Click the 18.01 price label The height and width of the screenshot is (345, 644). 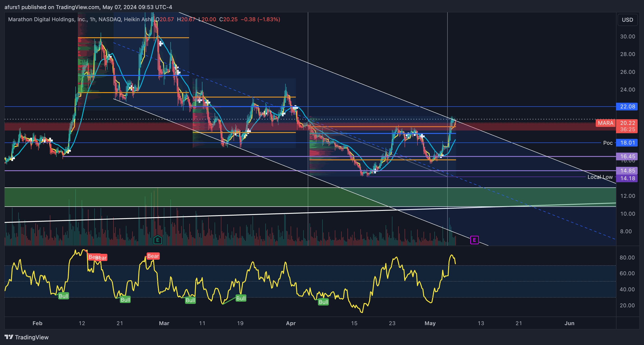click(627, 143)
